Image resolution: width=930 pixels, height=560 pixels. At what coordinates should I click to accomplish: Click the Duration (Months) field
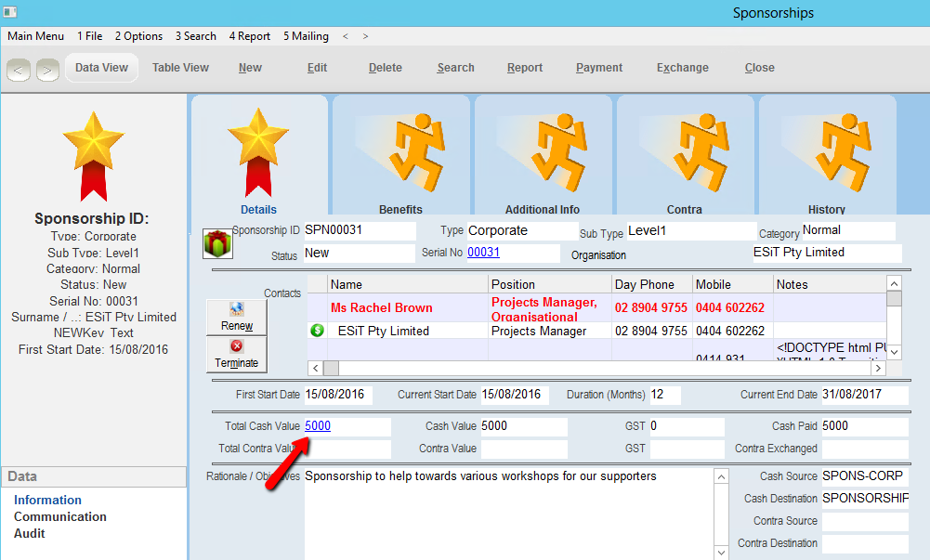[x=664, y=395]
